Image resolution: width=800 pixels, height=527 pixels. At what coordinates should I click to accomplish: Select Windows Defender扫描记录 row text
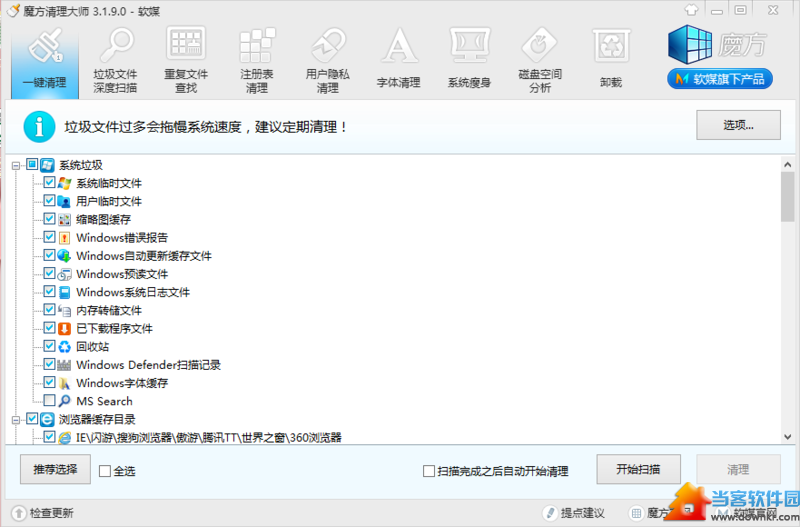click(148, 365)
